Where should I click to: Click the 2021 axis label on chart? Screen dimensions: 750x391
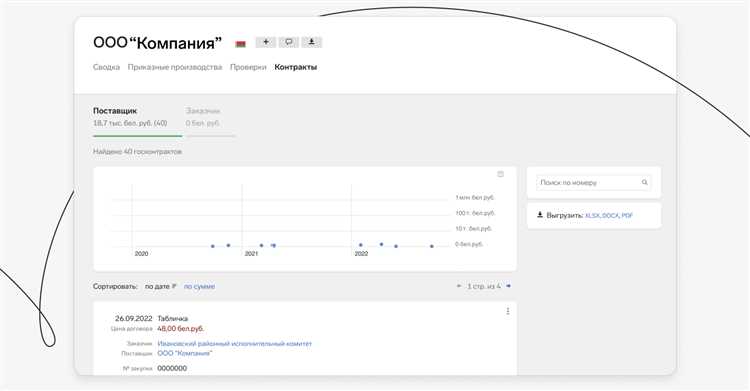[252, 254]
